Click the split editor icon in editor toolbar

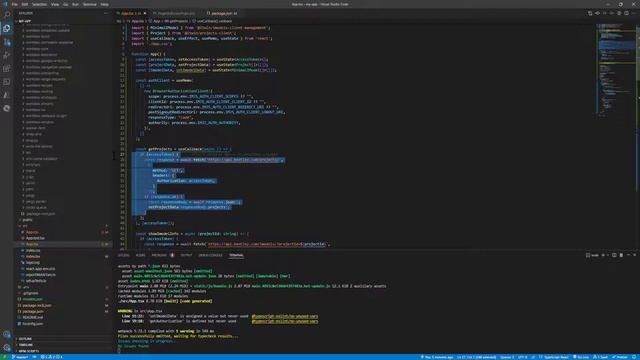pos(626,13)
